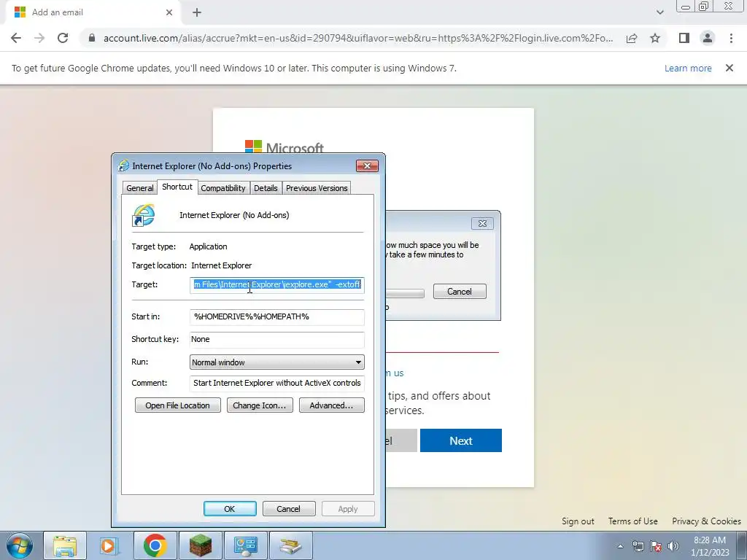The image size is (747, 560).
Task: Bookmark this page with the star icon
Action: 655,38
